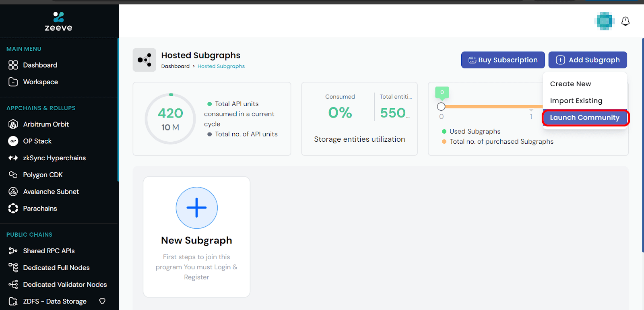
Task: Click the sidebar scrollbar
Action: pyautogui.click(x=118, y=110)
